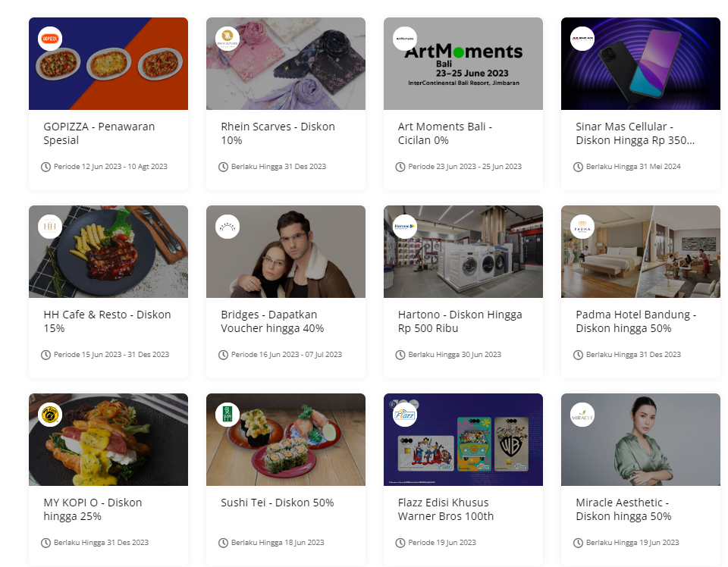
Task: Click the MY KOPI O logo
Action: (50, 415)
